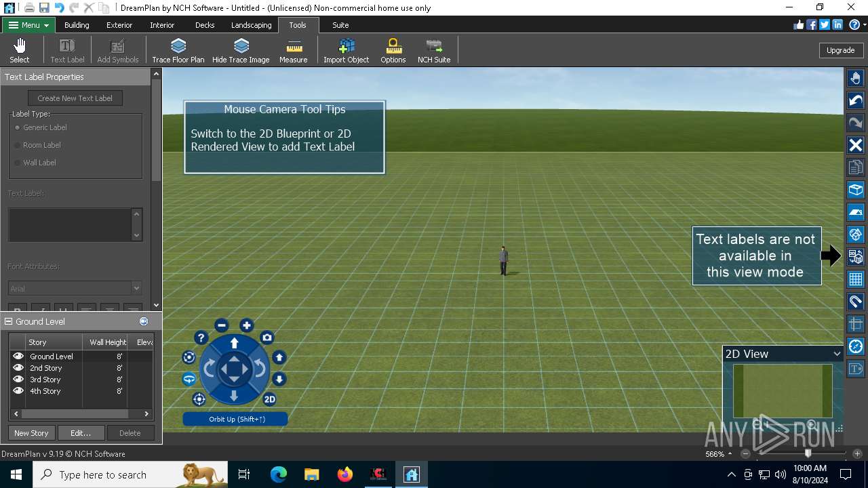This screenshot has height=488, width=868.
Task: Click zoom in plus in status bar
Action: tap(857, 453)
